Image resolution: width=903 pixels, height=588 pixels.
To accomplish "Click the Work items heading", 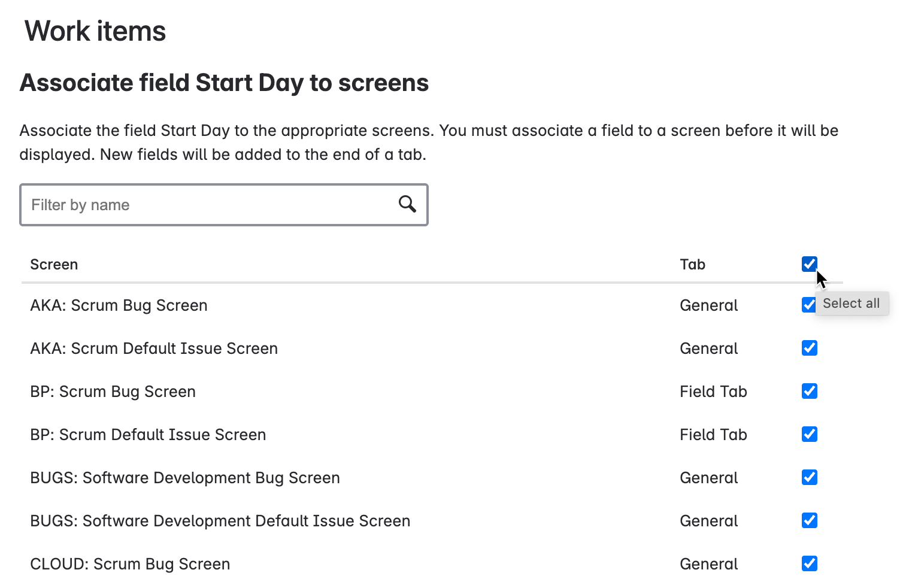I will [x=95, y=31].
